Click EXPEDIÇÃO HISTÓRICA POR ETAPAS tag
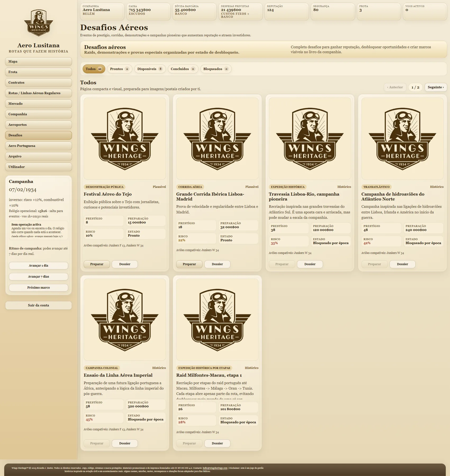This screenshot has width=450, height=476. tap(204, 368)
